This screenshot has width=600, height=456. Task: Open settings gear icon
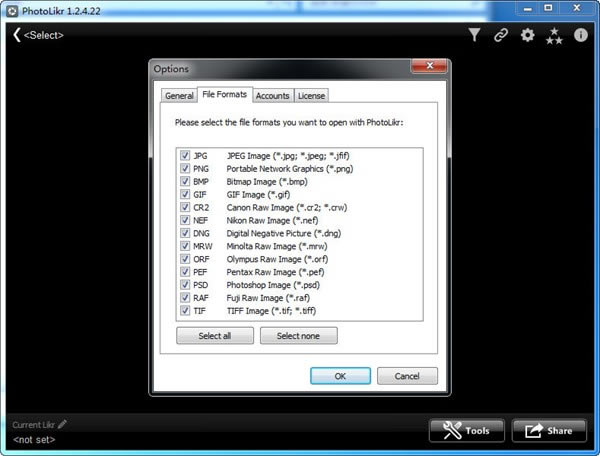click(528, 35)
